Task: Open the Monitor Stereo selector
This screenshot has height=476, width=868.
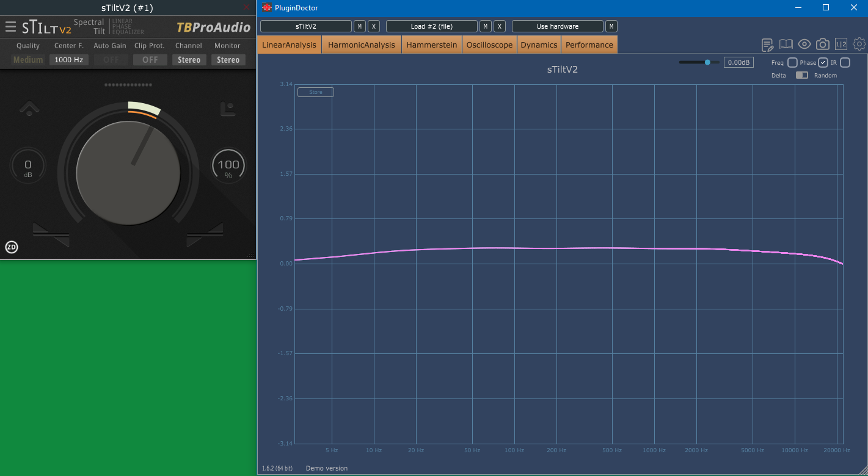Action: point(228,60)
